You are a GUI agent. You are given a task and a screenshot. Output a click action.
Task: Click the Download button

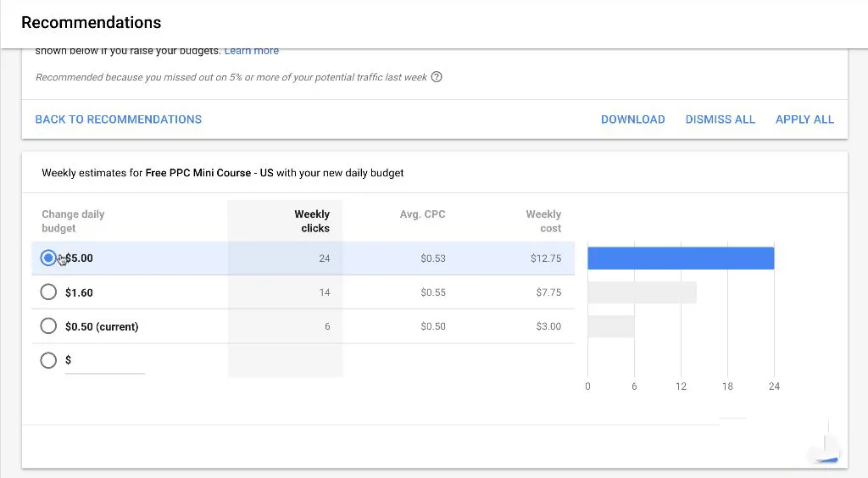pyautogui.click(x=632, y=119)
